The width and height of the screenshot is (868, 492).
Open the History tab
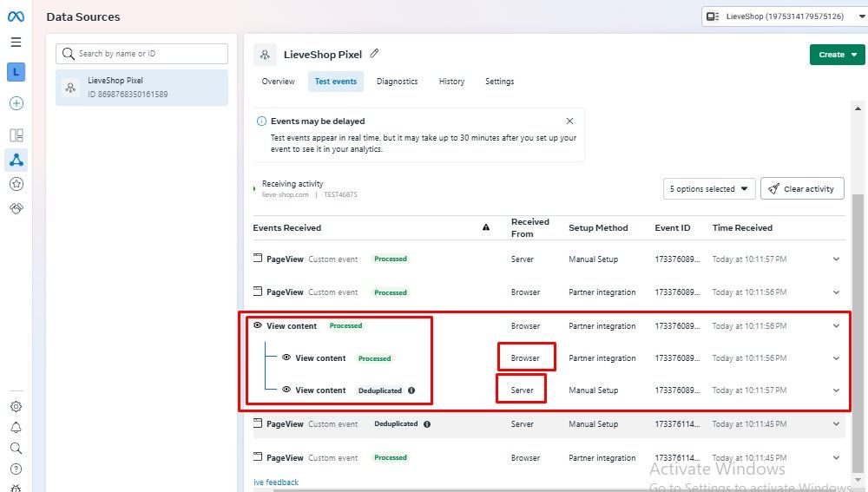(x=451, y=82)
